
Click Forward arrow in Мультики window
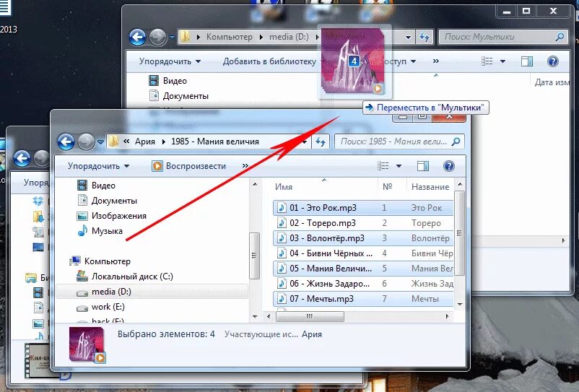click(157, 37)
